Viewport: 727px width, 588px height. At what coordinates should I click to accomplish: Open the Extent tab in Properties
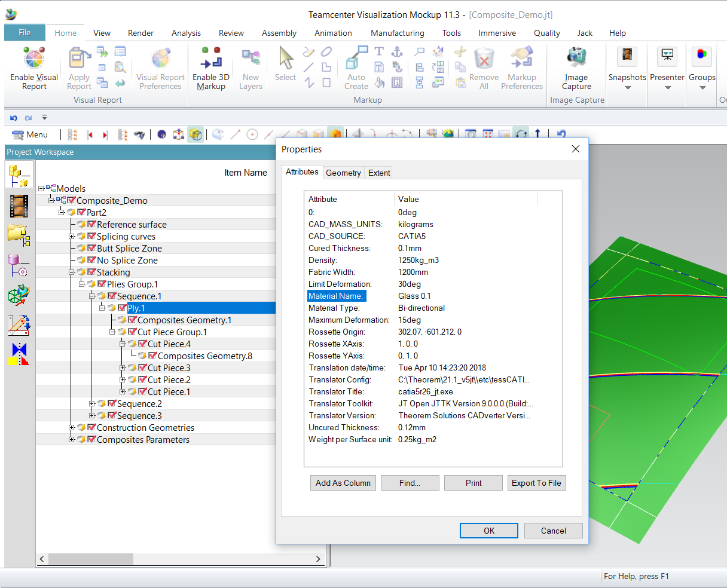click(379, 173)
